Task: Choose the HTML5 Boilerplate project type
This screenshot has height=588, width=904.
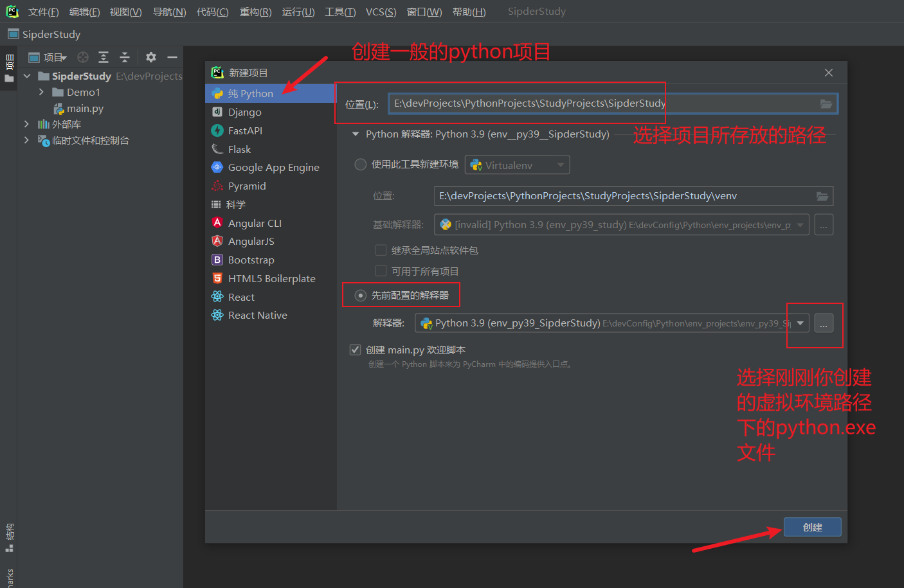Action: click(270, 278)
